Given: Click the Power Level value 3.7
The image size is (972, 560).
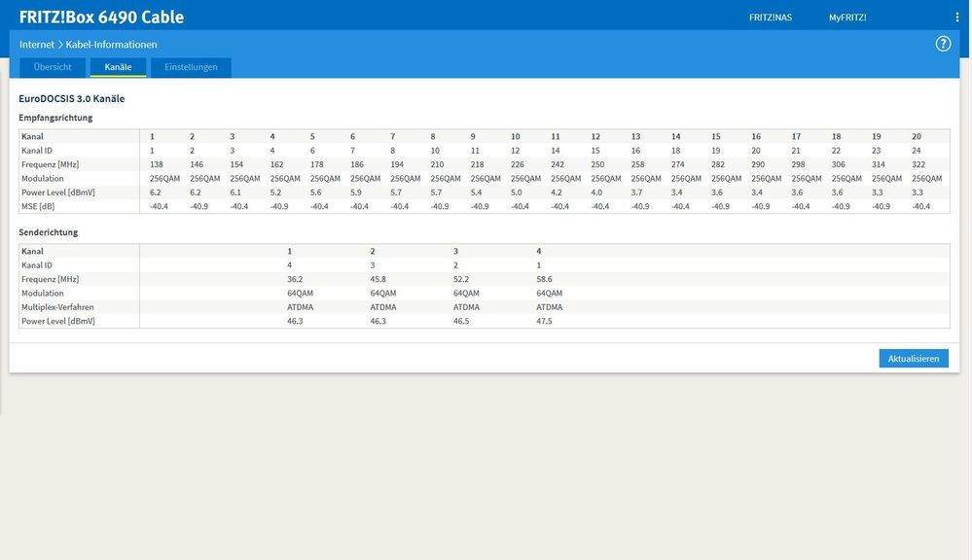Looking at the screenshot, I should point(636,192).
